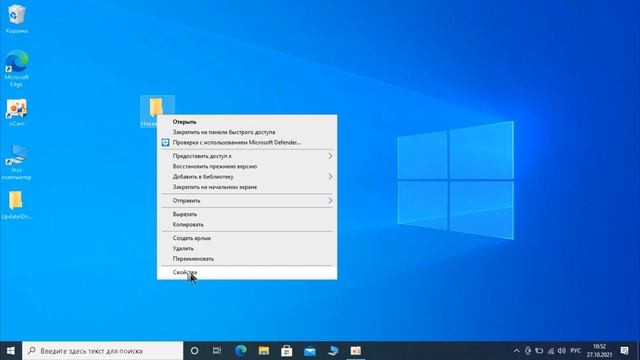Select the UpdateDr... folder on desktop

point(16,205)
